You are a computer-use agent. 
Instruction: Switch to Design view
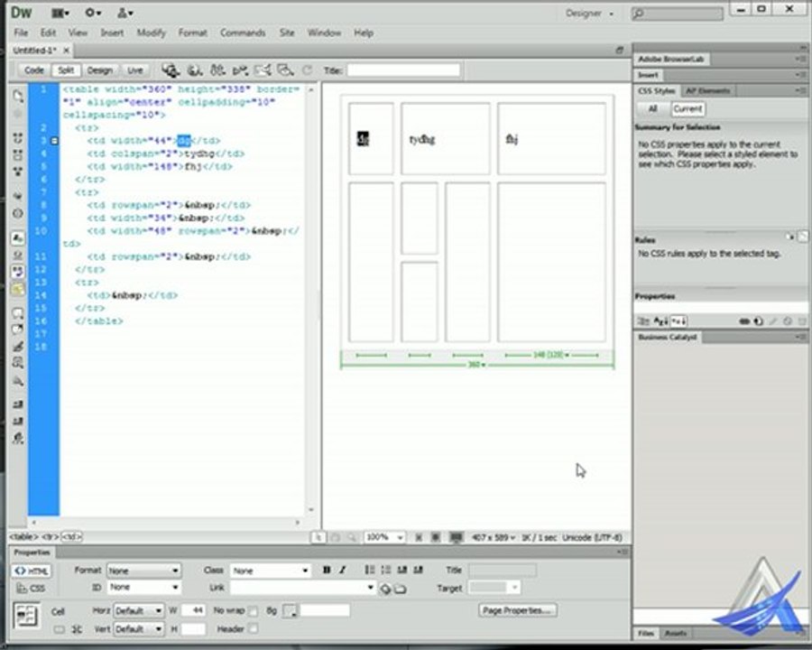(100, 70)
